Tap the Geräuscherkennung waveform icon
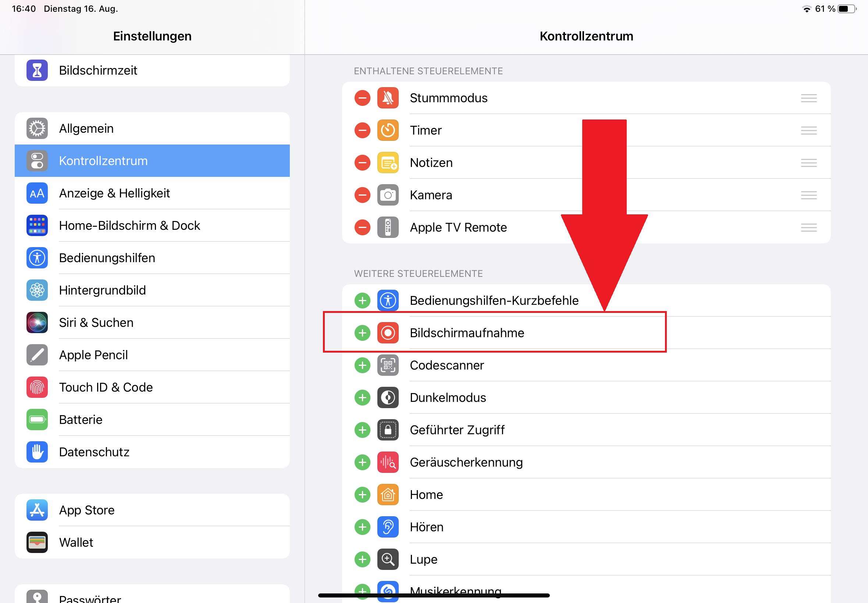The image size is (868, 603). [388, 463]
